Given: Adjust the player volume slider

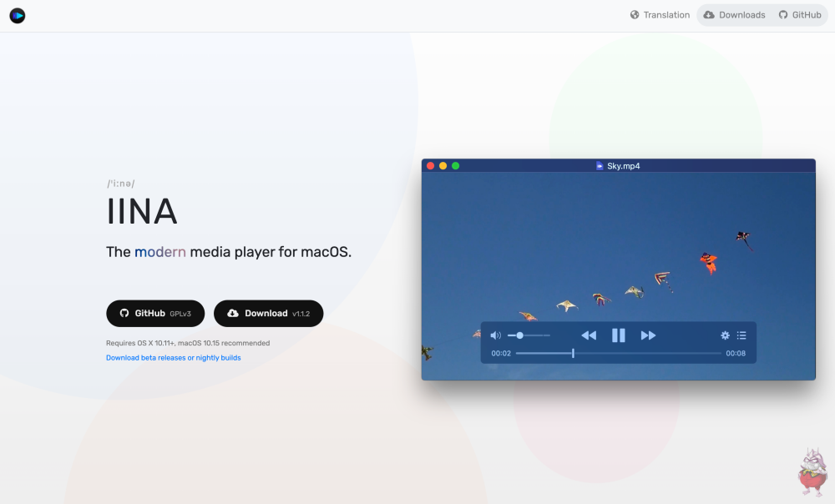Looking at the screenshot, I should coord(529,335).
